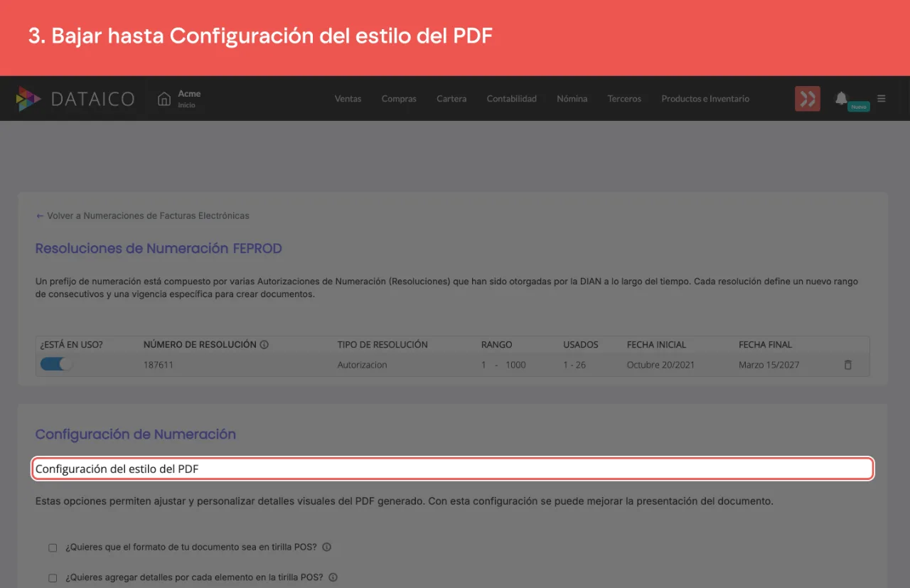Click the red double-arrow shortcut icon
This screenshot has width=910, height=588.
(x=808, y=99)
